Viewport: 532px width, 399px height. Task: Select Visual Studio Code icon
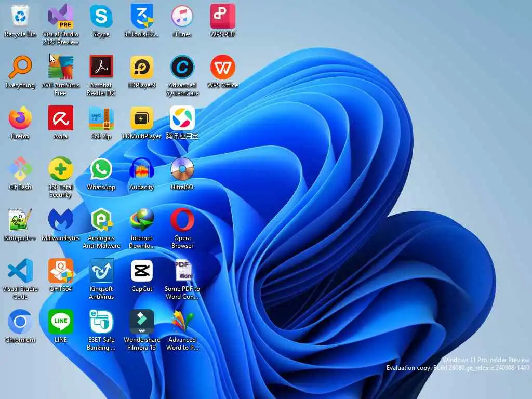(20, 271)
